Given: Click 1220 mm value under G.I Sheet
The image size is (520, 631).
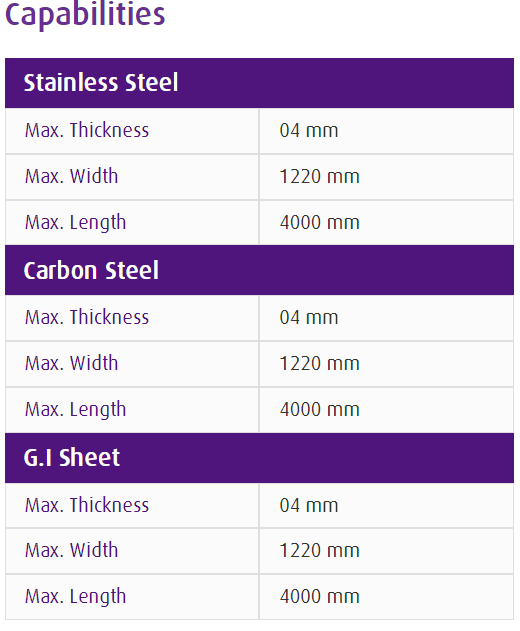Looking at the screenshot, I should (x=320, y=551).
